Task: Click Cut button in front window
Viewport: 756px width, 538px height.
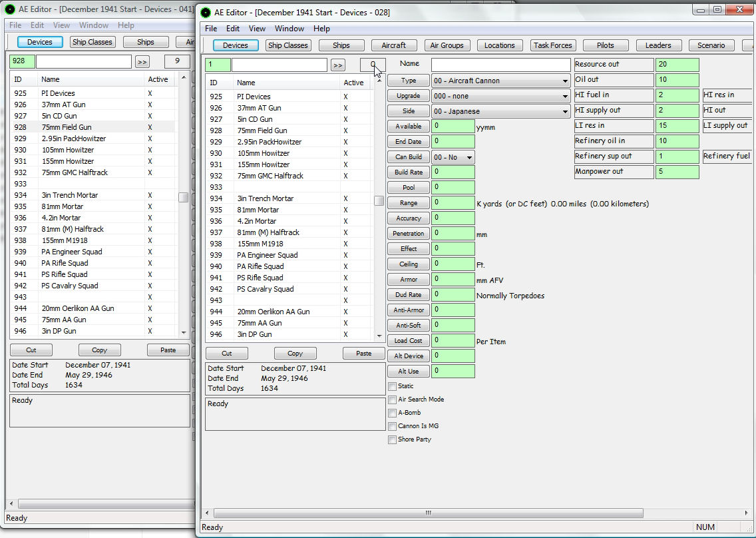Action: click(227, 353)
